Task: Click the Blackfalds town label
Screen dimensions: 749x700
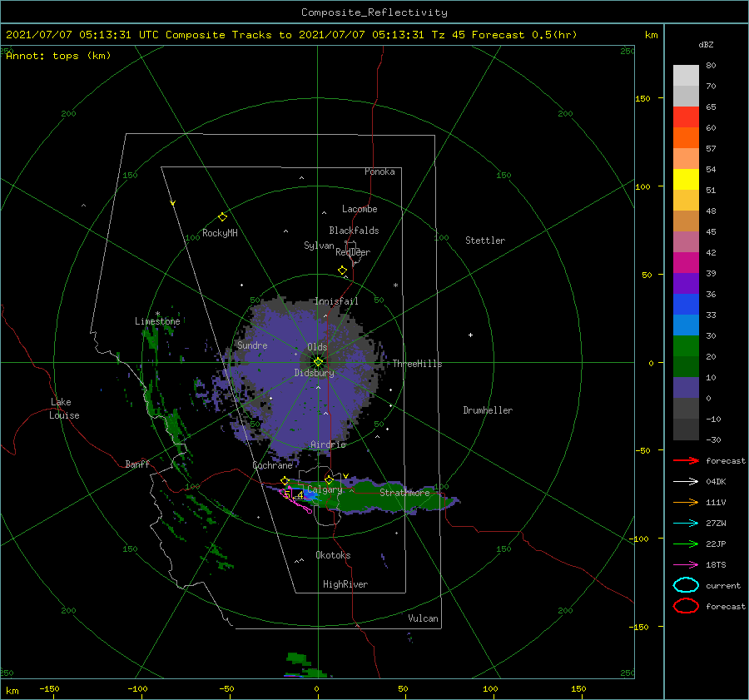Action: pos(354,231)
